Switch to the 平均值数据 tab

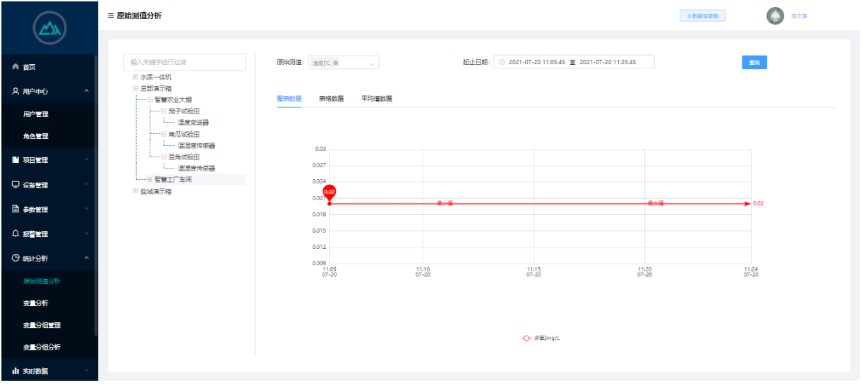[x=376, y=99]
